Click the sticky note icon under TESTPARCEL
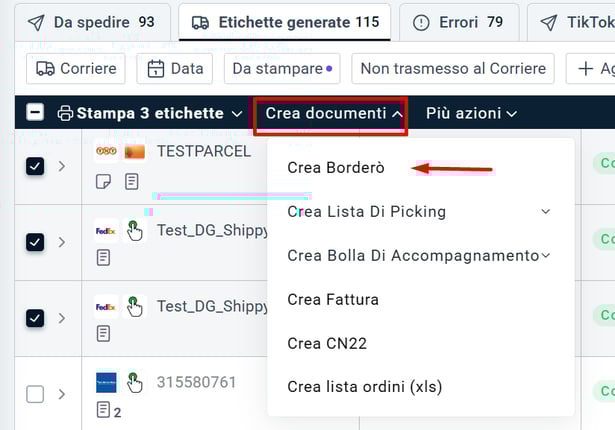This screenshot has width=615, height=430. point(103,181)
